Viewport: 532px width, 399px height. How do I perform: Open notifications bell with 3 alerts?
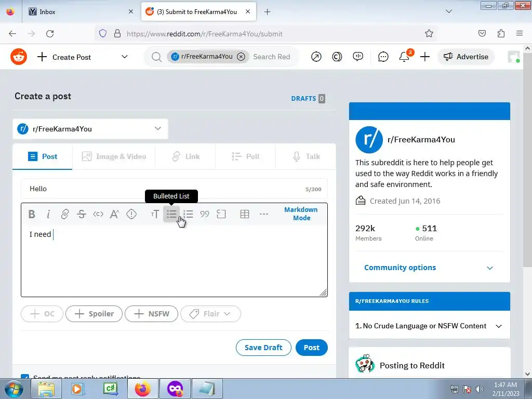(404, 57)
